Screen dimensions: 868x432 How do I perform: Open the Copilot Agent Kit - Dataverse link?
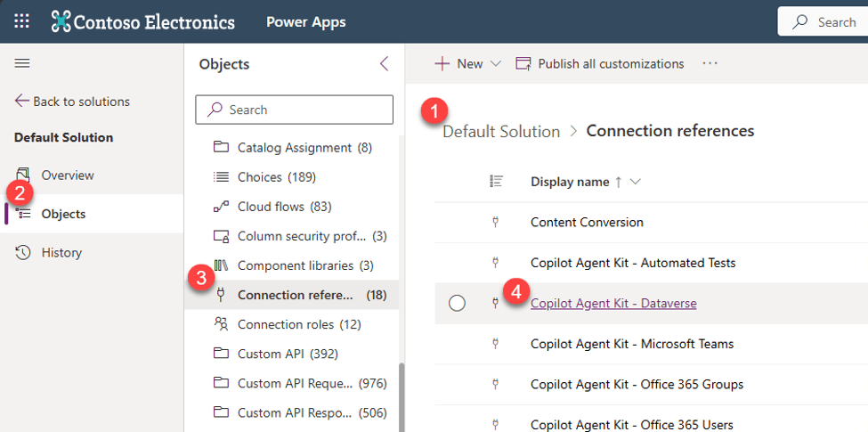613,303
